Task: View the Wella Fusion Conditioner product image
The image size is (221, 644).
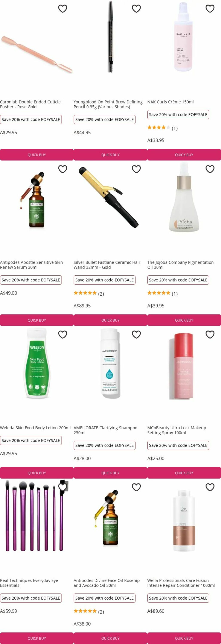Action: point(184,521)
